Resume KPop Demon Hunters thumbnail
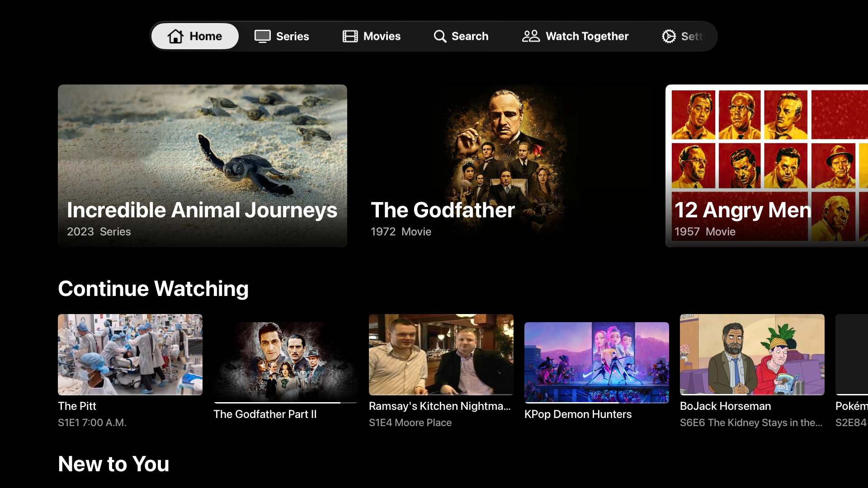The image size is (868, 488). point(597,362)
